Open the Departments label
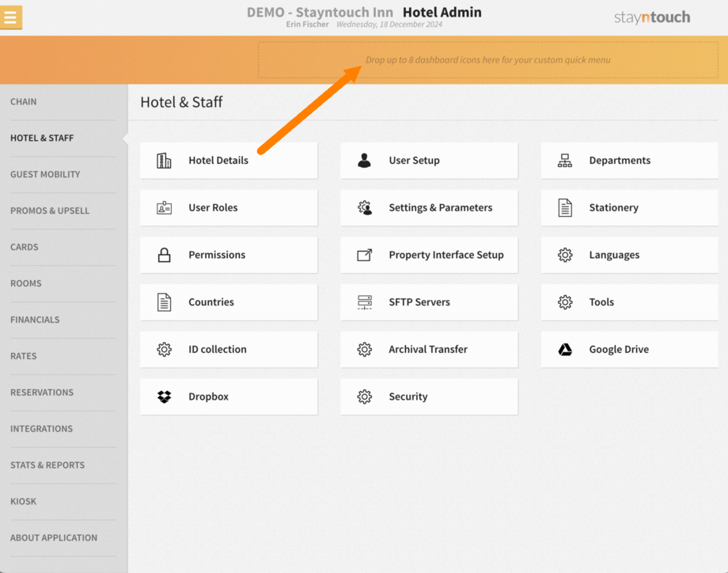This screenshot has width=728, height=573. coord(620,161)
